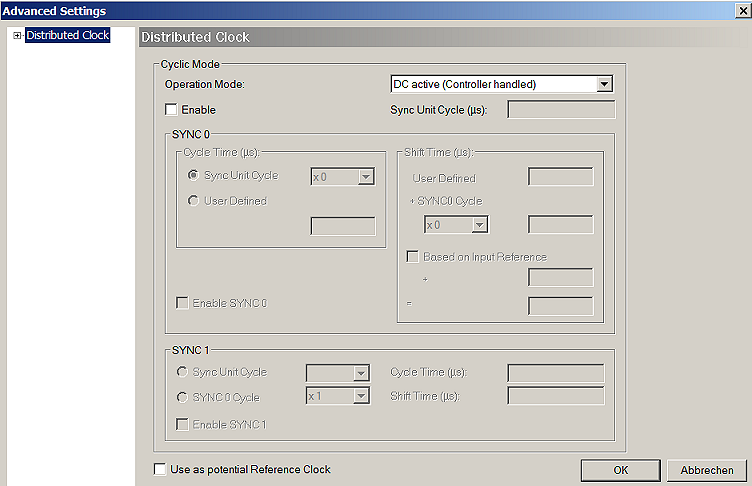Screen dimensions: 752x486
Task: Select SYNC 0 User Defined cycle time radio
Action: [x=193, y=201]
